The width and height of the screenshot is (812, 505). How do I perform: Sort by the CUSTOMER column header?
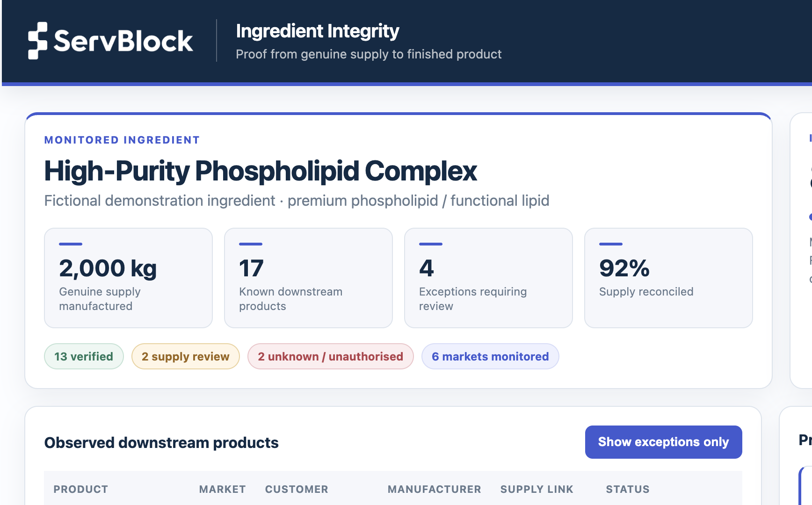click(x=297, y=489)
